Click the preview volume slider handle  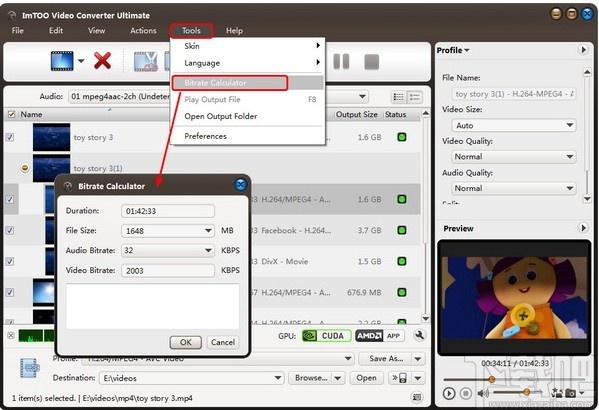527,392
